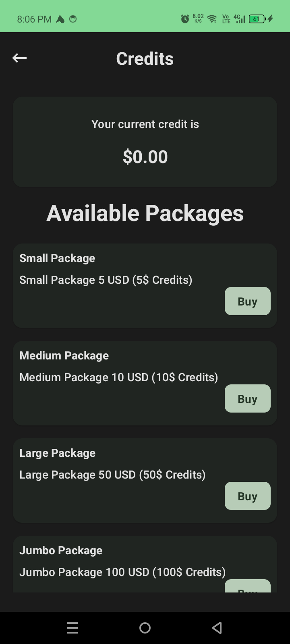Select the Large Package card title
The image size is (290, 644).
(x=58, y=453)
